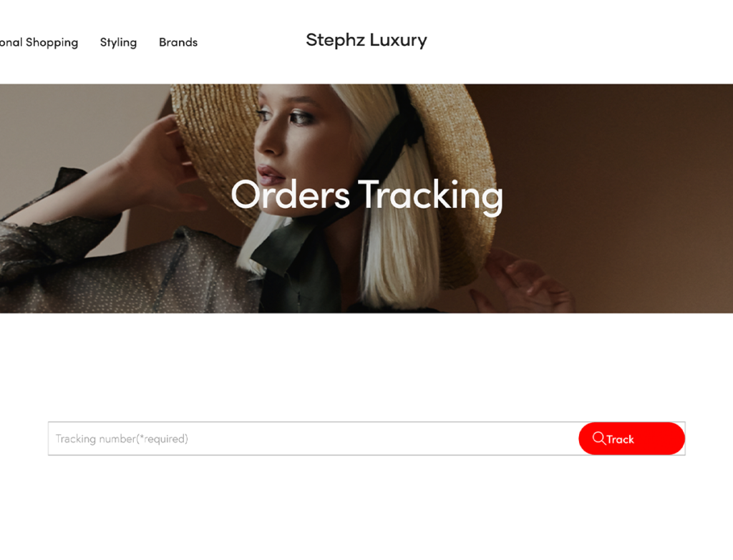Click the "Track" label text on red button

click(620, 439)
